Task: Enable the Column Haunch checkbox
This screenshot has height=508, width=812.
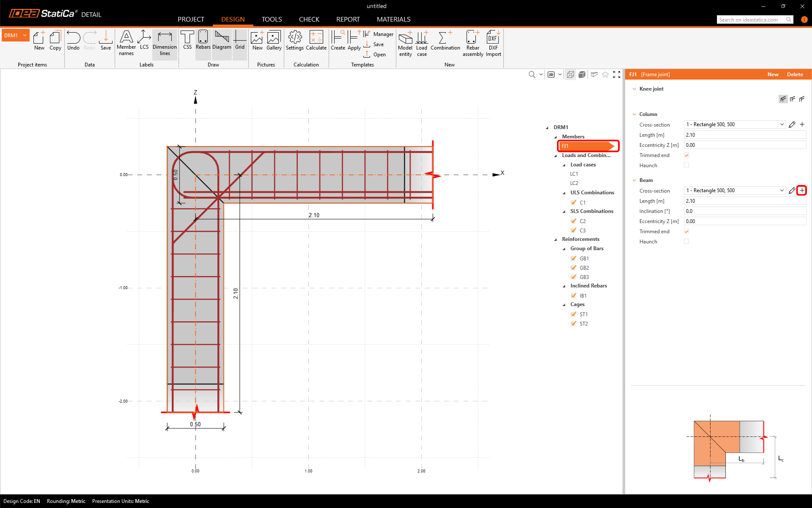Action: (686, 166)
